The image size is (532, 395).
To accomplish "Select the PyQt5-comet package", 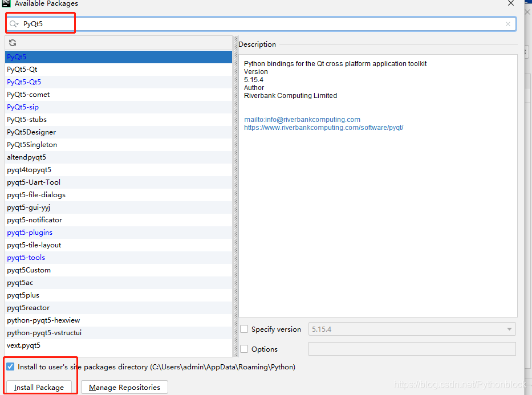I will (x=119, y=94).
